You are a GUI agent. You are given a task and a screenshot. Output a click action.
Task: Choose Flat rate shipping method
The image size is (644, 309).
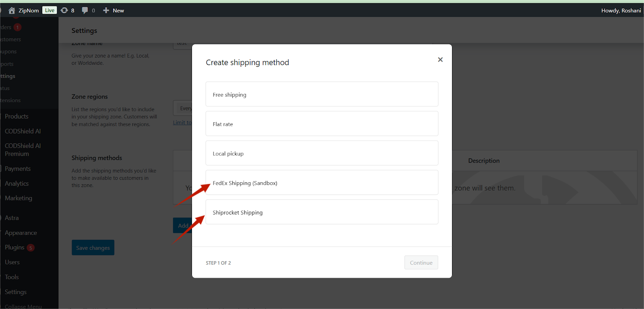322,124
